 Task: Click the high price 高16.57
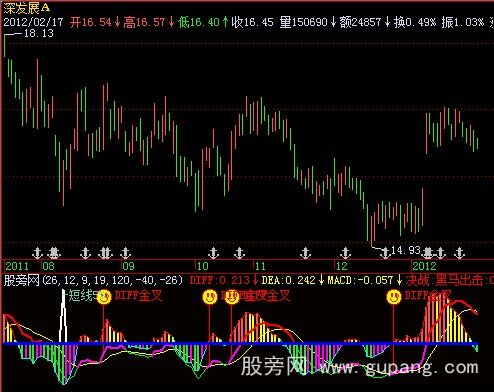point(144,22)
